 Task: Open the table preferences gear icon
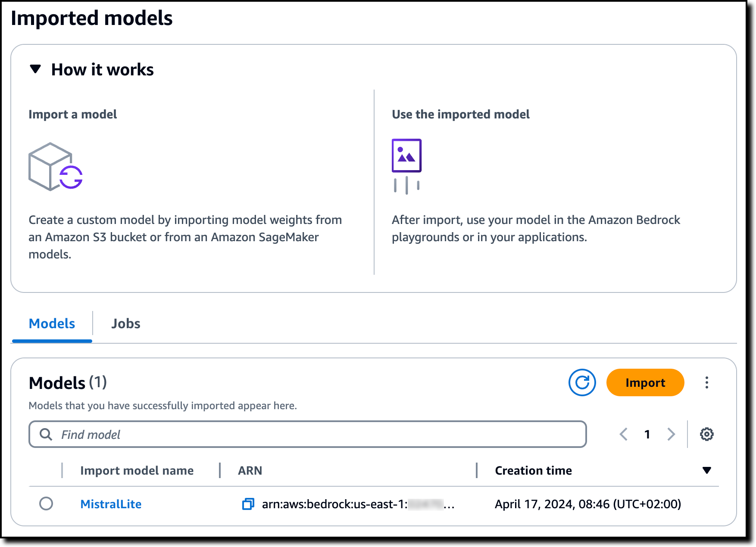[x=706, y=434]
